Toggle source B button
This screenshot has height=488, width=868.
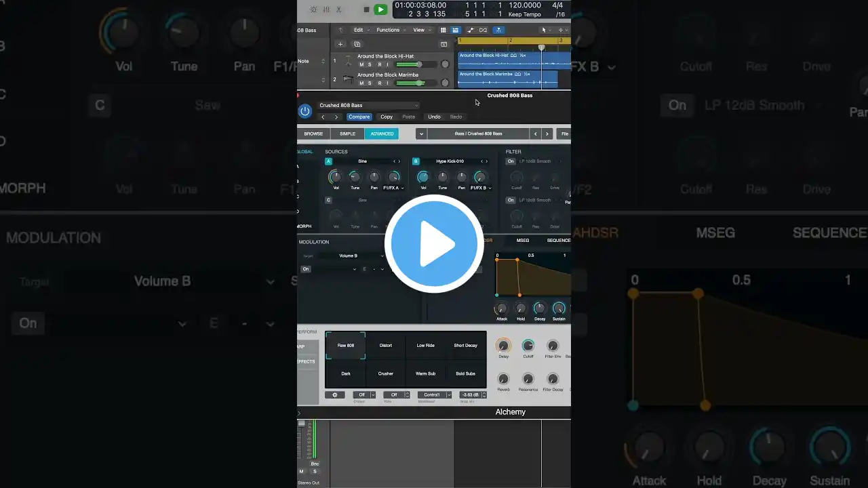(416, 161)
